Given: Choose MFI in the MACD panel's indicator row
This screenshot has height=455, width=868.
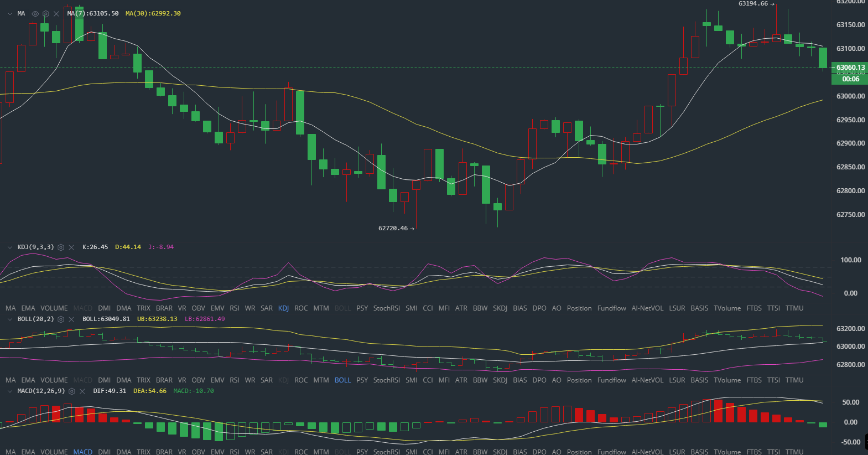Looking at the screenshot, I should point(444,452).
